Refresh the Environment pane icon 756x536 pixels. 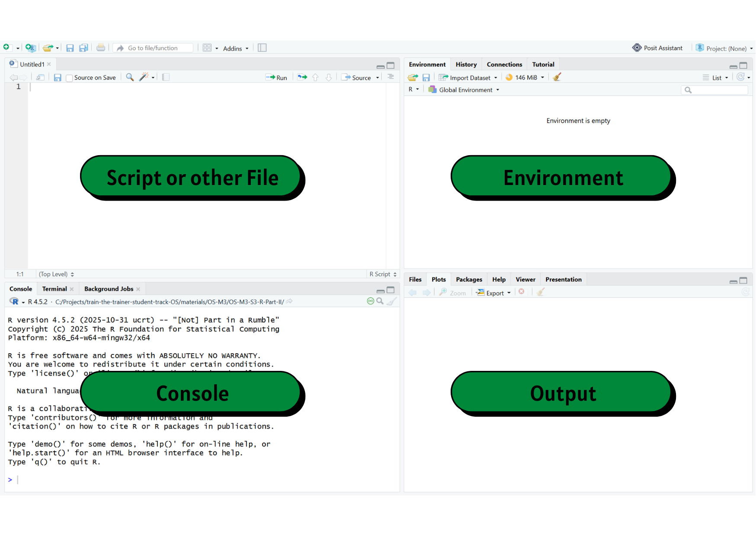(x=741, y=77)
